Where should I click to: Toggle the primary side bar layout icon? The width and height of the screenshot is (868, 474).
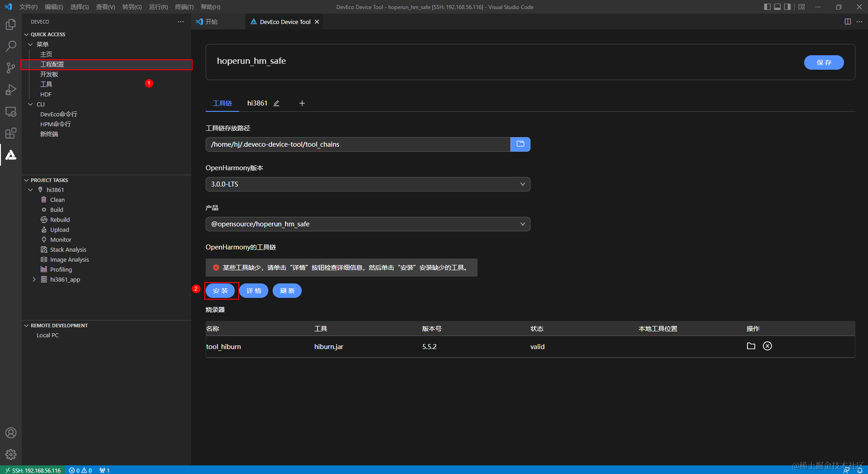(x=767, y=7)
